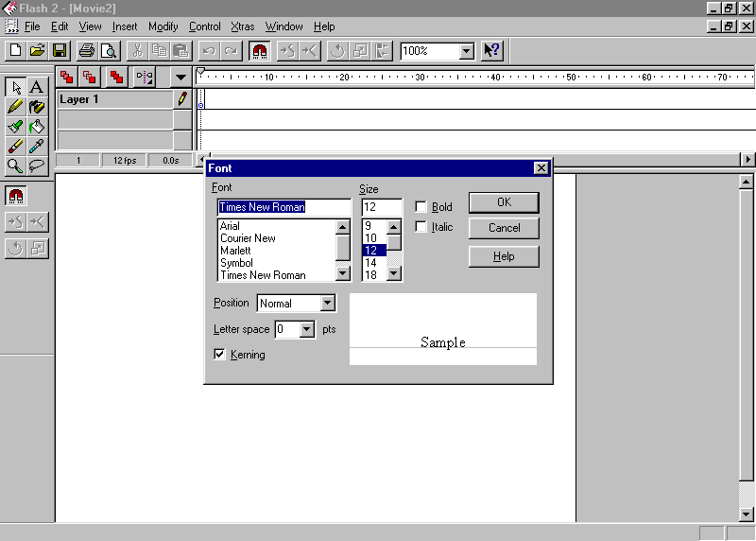The height and width of the screenshot is (541, 756).
Task: Open the Modify menu
Action: [x=163, y=26]
